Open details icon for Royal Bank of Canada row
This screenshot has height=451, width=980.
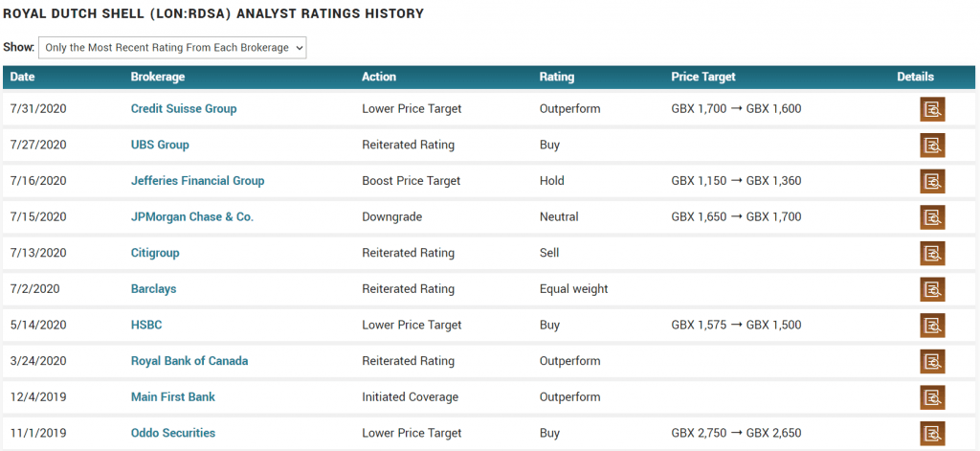[x=932, y=362]
